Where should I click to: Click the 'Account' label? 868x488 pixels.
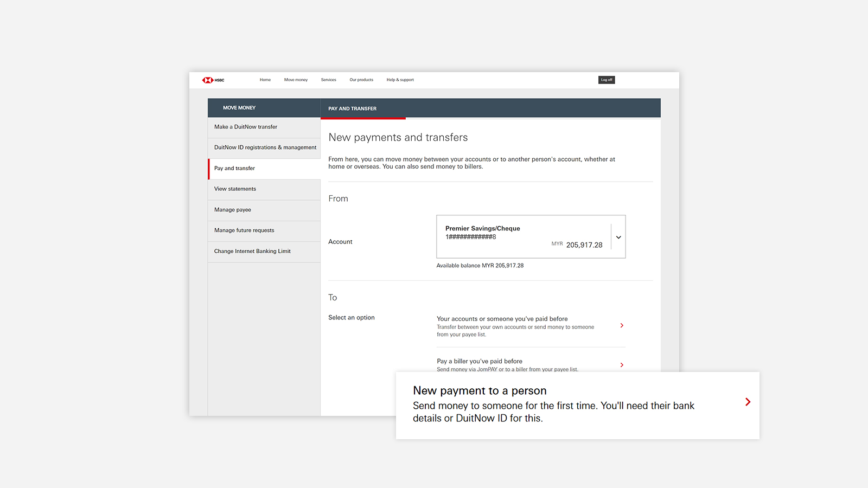coord(340,242)
